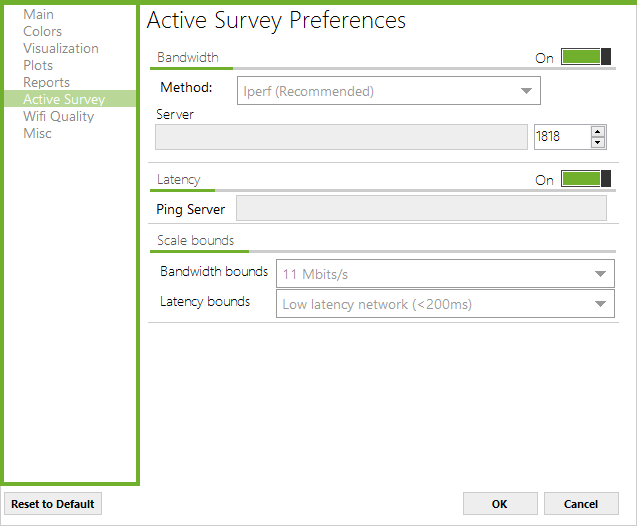Viewport: 637px width, 526px height.
Task: Select the Wifi Quality preferences page
Action: (x=59, y=117)
